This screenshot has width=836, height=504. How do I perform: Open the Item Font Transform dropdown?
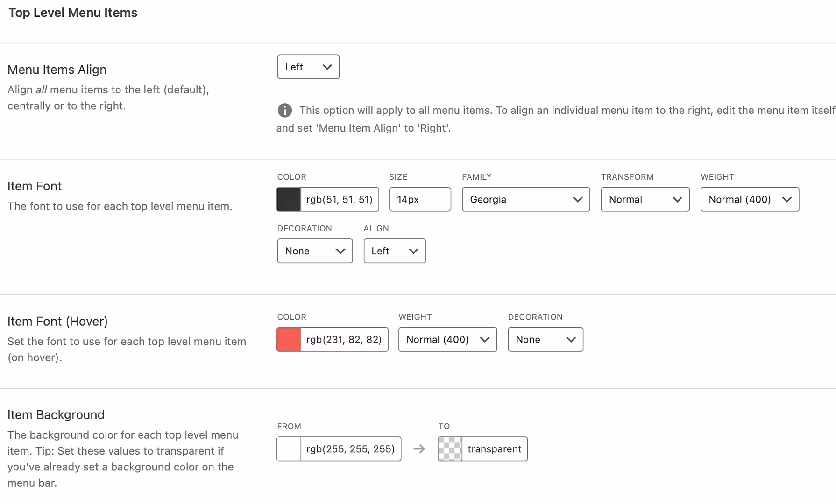point(645,199)
